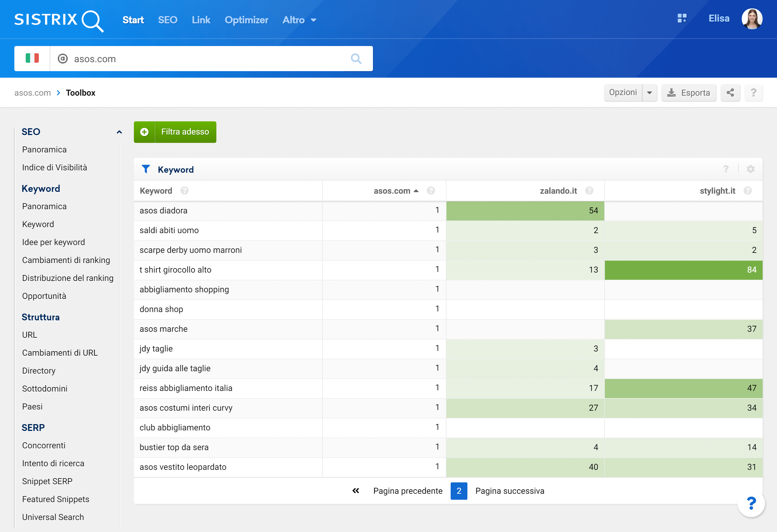Screen dimensions: 777x532
Task: Click stylight.it value 84 cell
Action: pos(683,270)
